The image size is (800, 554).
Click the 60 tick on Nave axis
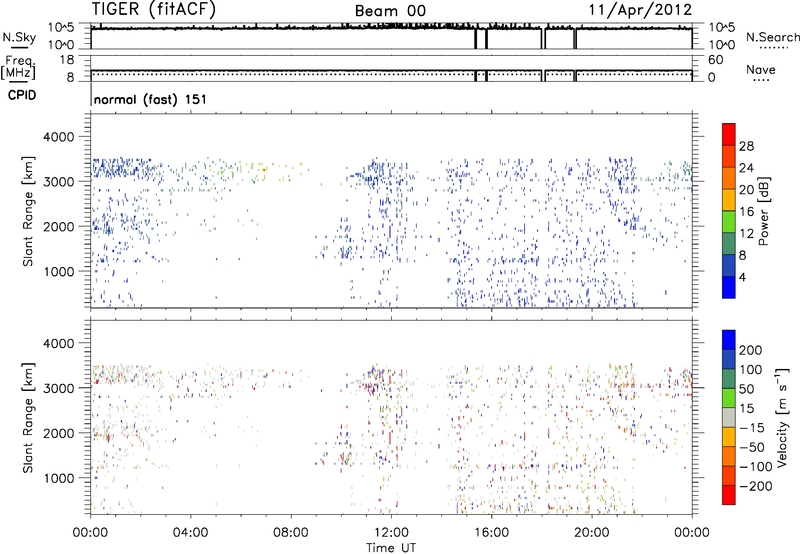pyautogui.click(x=715, y=60)
